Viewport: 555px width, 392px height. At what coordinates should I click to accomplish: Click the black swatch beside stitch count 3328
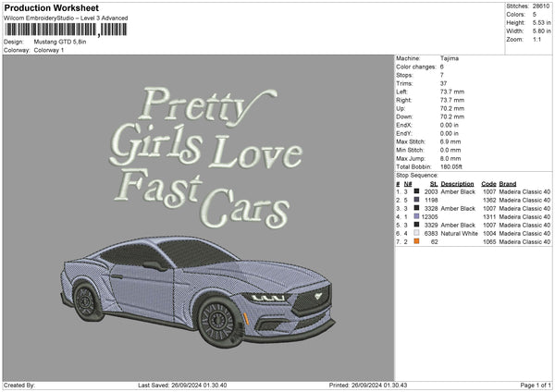coord(416,208)
